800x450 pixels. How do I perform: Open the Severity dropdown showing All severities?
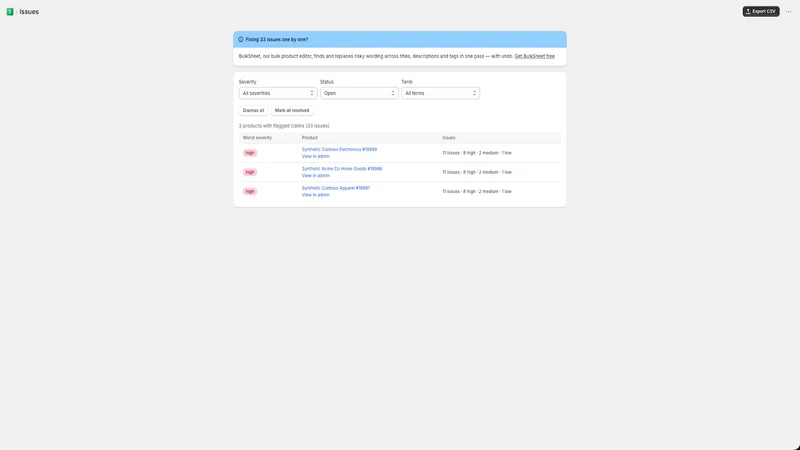278,93
